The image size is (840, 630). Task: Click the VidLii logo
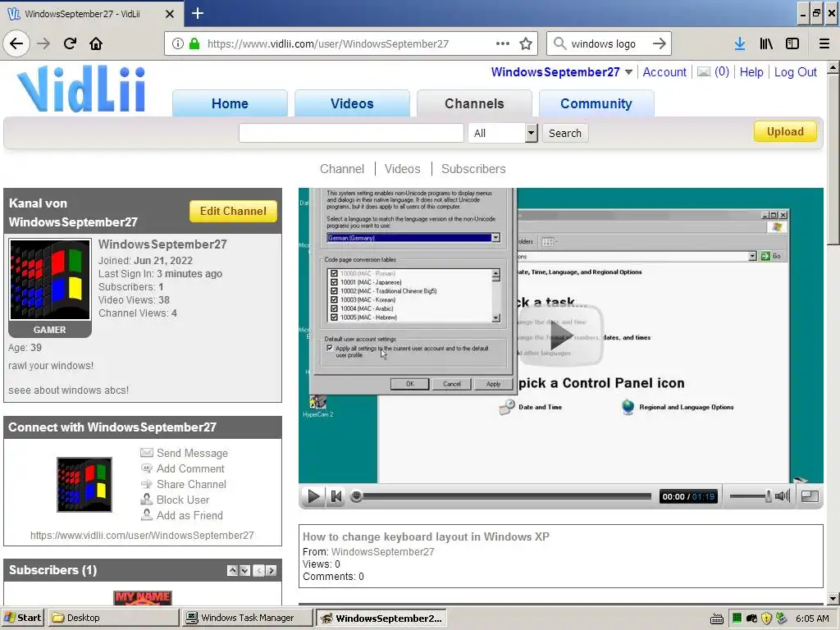[81, 89]
